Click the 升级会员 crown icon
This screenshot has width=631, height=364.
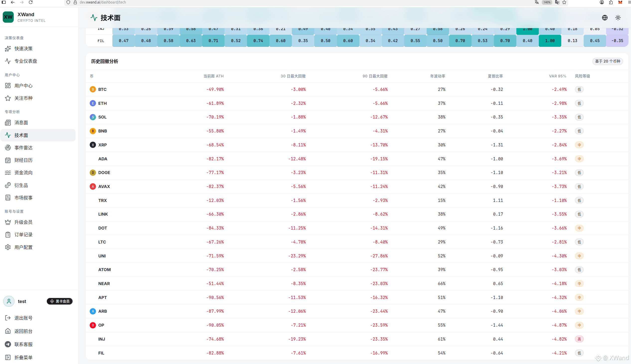[8, 222]
